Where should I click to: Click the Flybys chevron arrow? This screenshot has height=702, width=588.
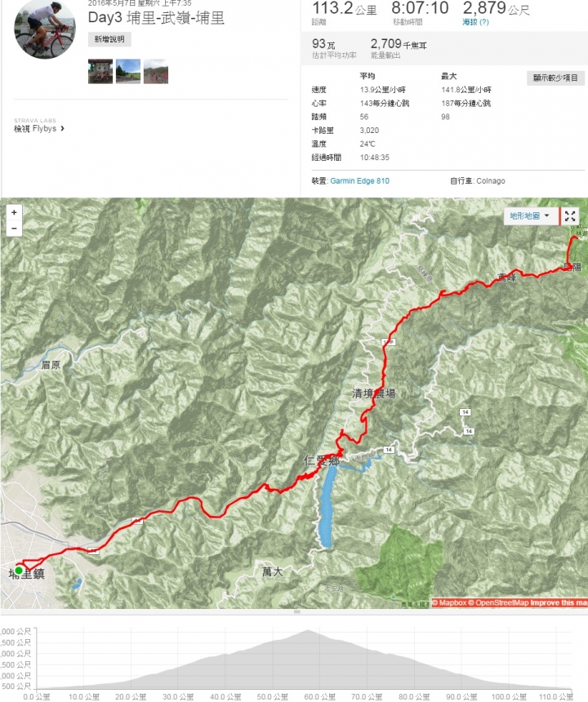[62, 128]
